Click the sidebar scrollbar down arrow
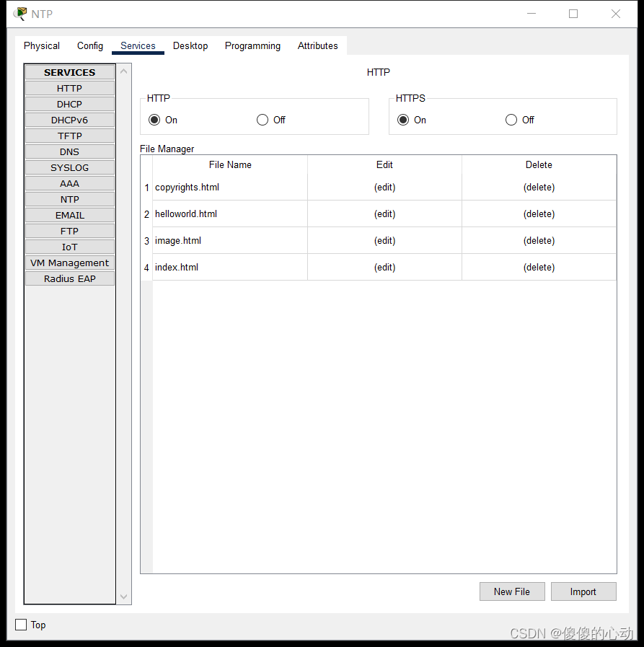This screenshot has height=647, width=644. pos(123,597)
